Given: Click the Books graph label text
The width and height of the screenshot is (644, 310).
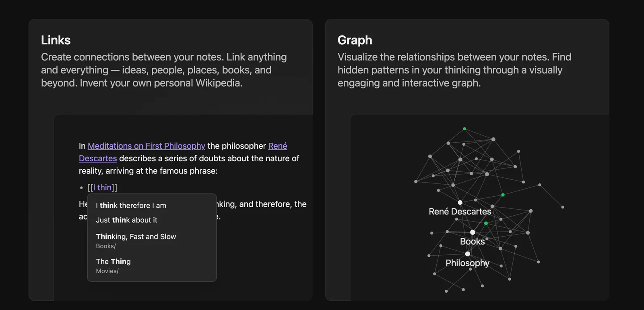Looking at the screenshot, I should [473, 241].
